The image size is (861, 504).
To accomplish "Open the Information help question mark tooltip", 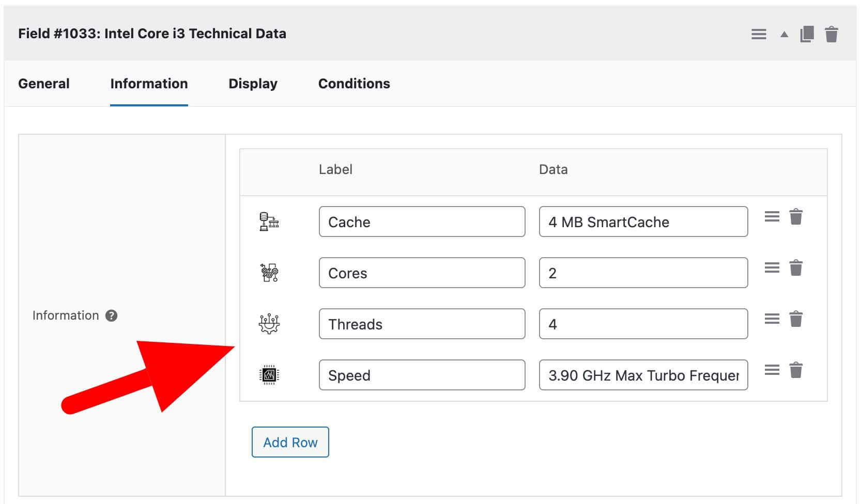I will 112,314.
